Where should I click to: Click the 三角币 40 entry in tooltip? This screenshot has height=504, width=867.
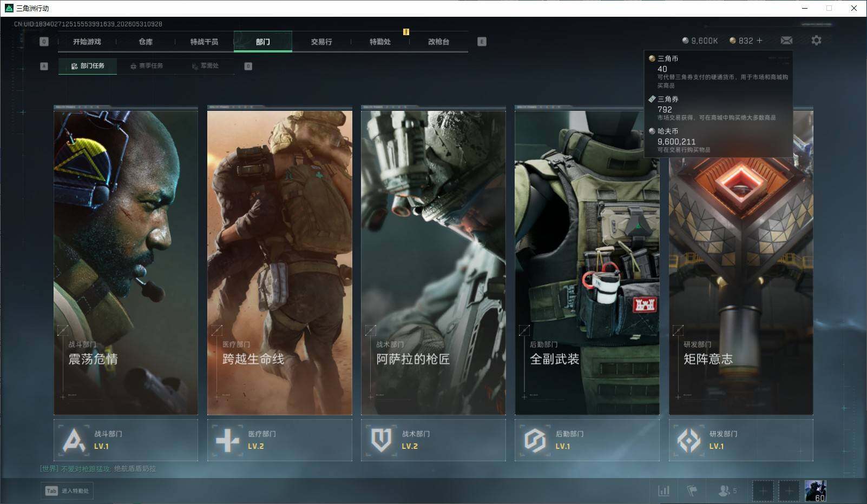point(719,71)
